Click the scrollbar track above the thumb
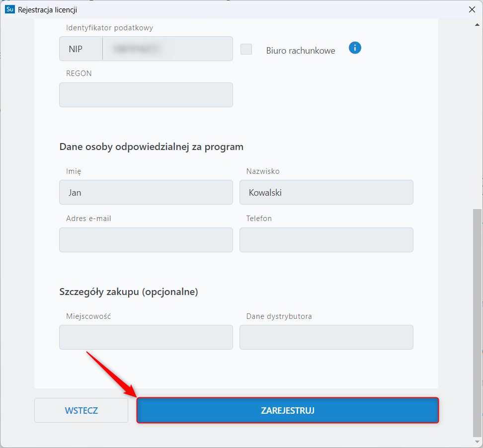The width and height of the screenshot is (483, 448). 477,114
